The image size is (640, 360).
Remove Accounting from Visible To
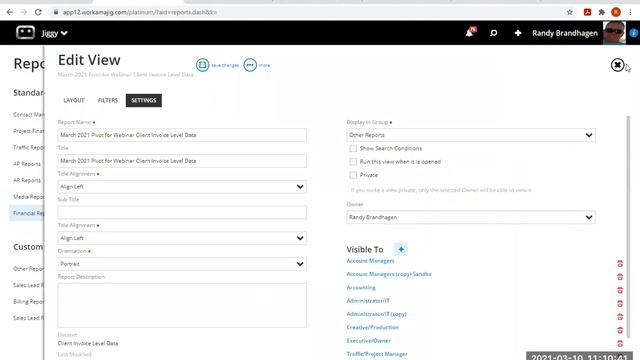pos(620,290)
